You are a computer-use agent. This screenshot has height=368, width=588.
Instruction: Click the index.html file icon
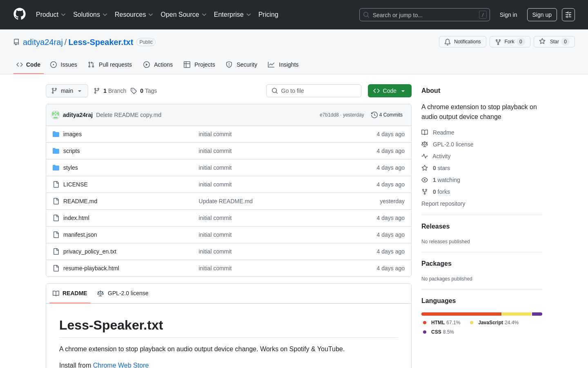click(x=56, y=218)
